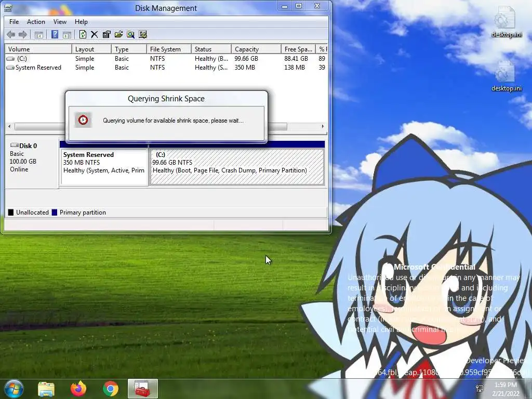Launch Firefox from the taskbar
Image resolution: width=532 pixels, height=399 pixels.
(x=78, y=389)
